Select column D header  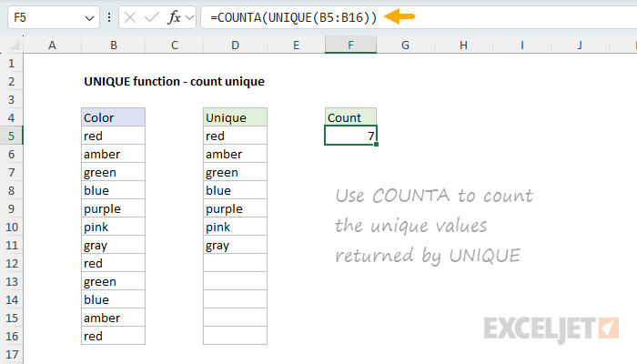[x=235, y=45]
